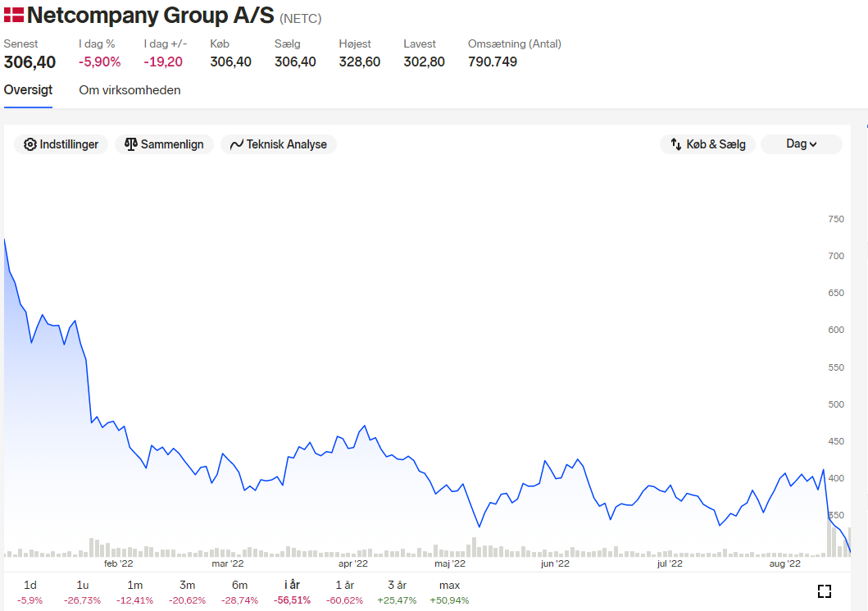Viewport: 868px width, 611px height.
Task: Click the Danish flag icon
Action: click(14, 15)
